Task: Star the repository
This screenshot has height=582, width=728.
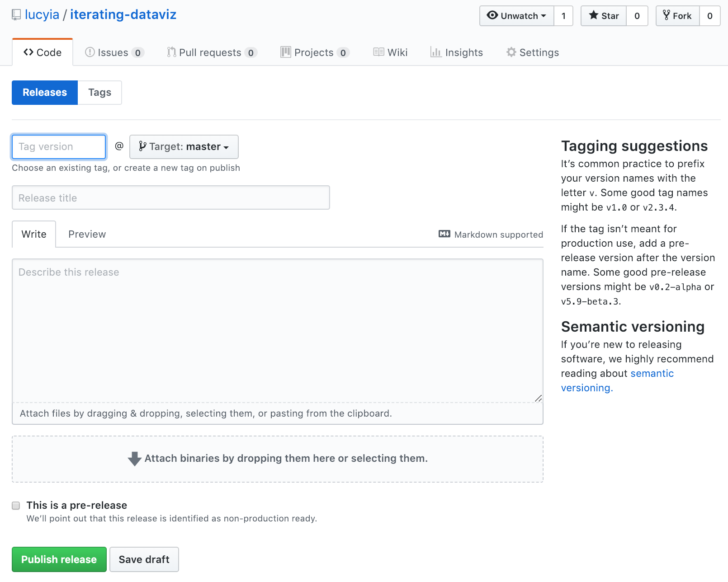Action: coord(604,16)
